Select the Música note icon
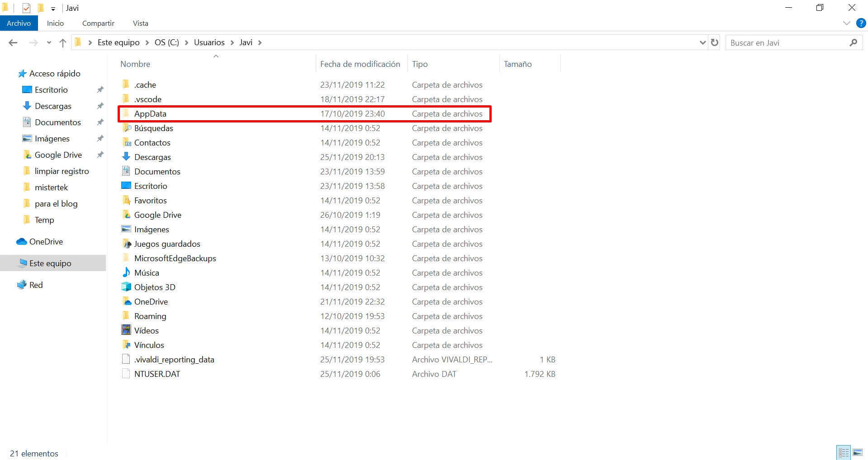Viewport: 868px width, 460px height. pos(126,272)
